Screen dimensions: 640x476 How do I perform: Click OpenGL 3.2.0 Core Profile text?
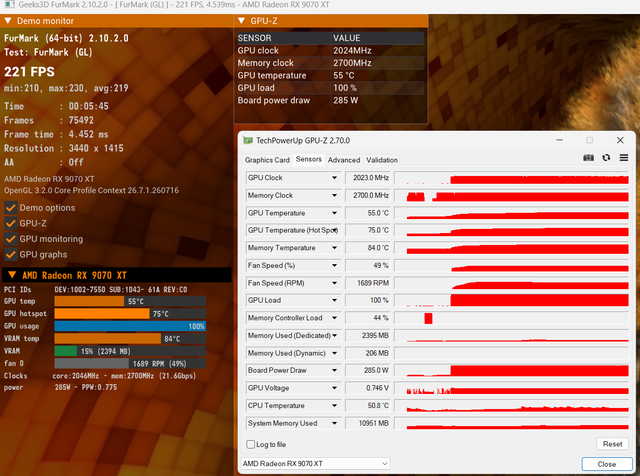pyautogui.click(x=91, y=190)
